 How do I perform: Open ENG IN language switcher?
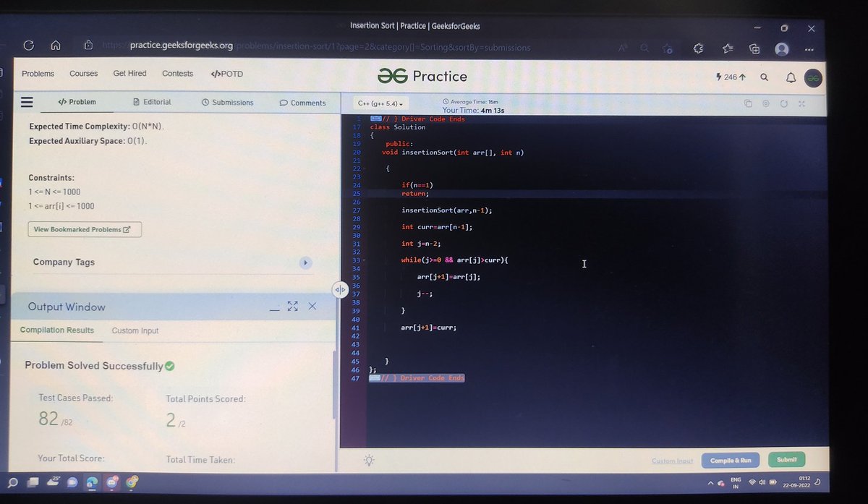point(736,483)
